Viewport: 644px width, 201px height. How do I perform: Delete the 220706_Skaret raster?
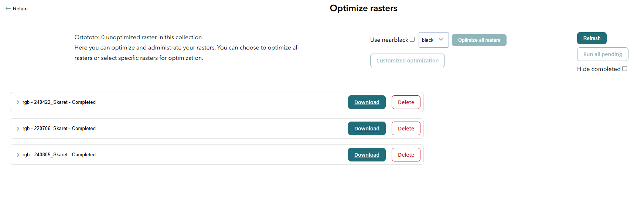click(x=406, y=129)
